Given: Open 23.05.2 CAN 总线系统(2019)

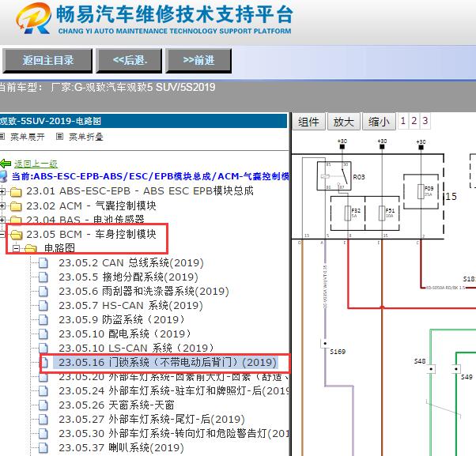Looking at the screenshot, I should pos(131,262).
